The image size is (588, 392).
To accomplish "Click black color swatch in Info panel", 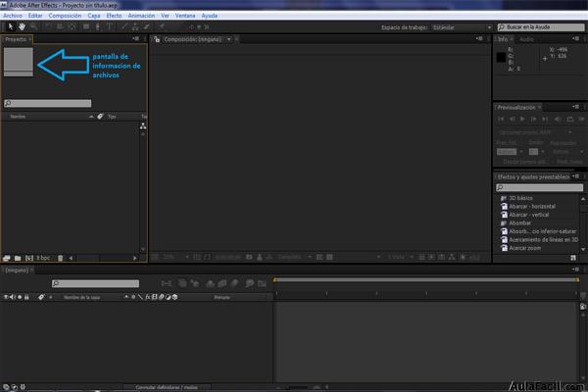I will (x=501, y=58).
